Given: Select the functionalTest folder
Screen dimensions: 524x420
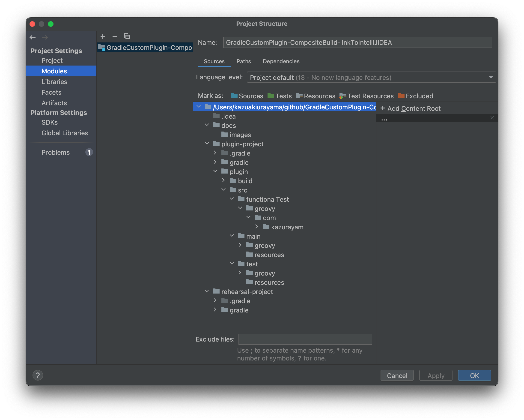Looking at the screenshot, I should tap(263, 199).
